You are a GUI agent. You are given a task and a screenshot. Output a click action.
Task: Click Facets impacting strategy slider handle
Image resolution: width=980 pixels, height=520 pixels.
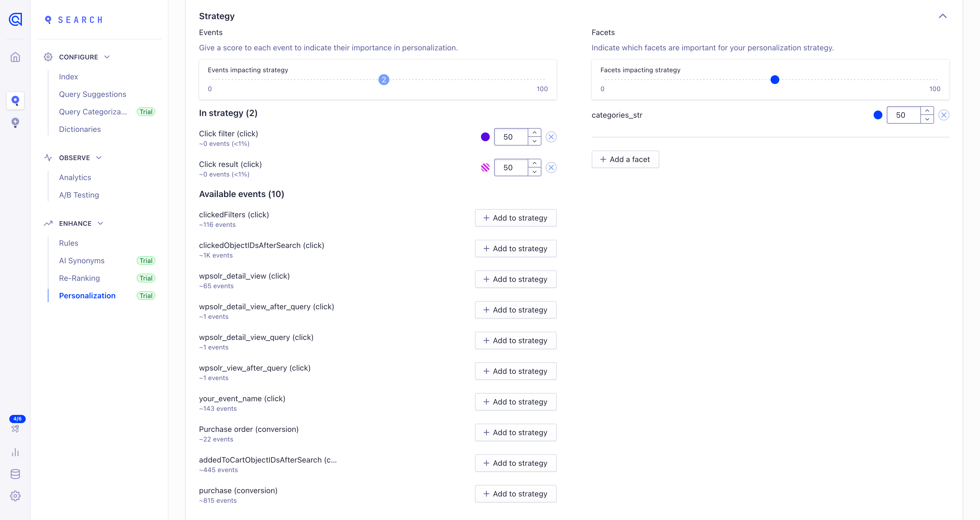[x=775, y=80]
